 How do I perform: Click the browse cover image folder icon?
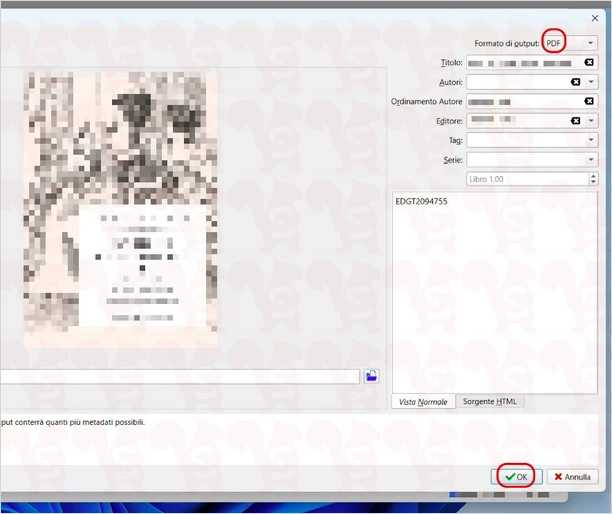click(371, 376)
